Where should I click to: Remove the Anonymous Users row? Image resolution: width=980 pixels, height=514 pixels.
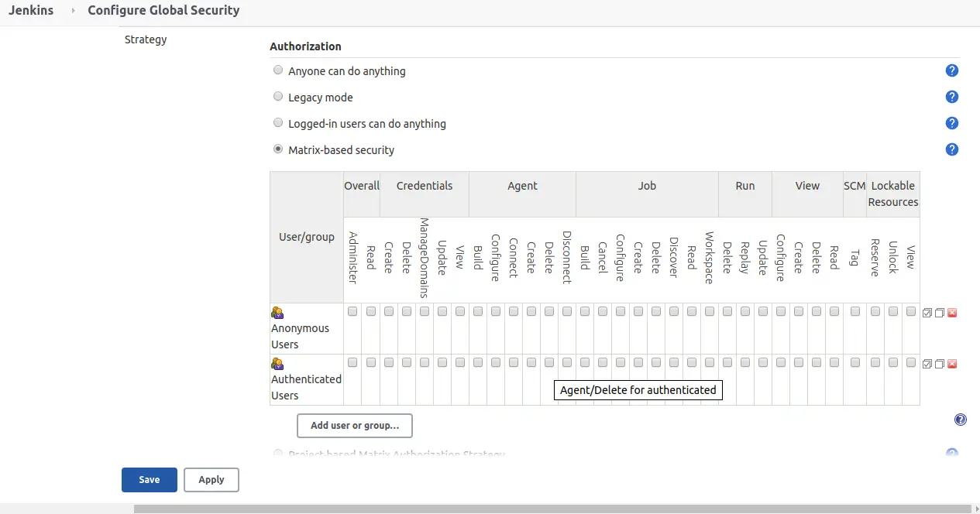pyautogui.click(x=952, y=313)
